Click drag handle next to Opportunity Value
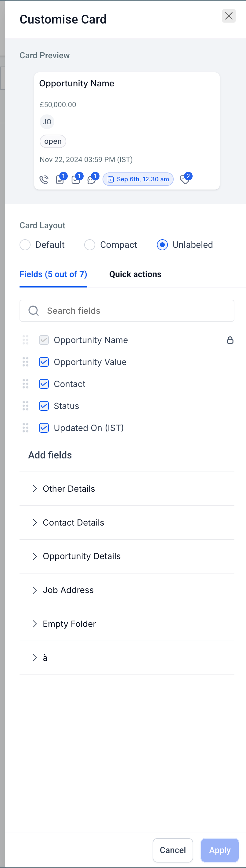 [26, 362]
